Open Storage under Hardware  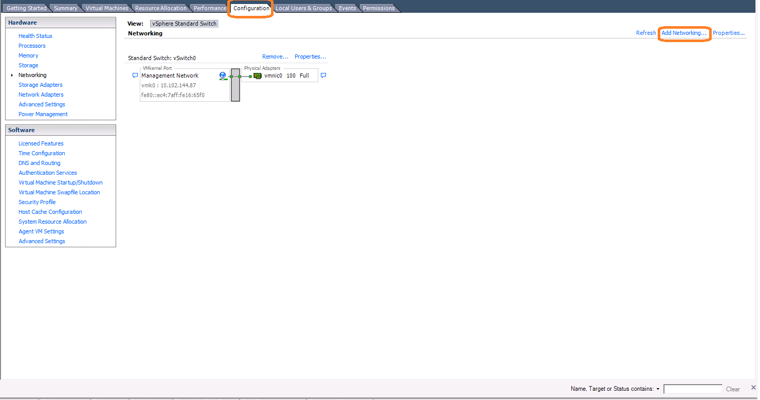tap(28, 65)
